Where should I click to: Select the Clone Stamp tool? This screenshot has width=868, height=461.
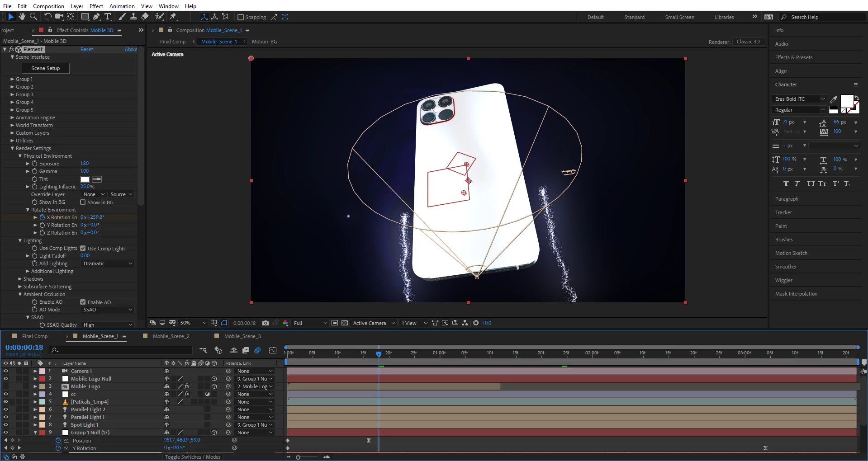pos(133,17)
